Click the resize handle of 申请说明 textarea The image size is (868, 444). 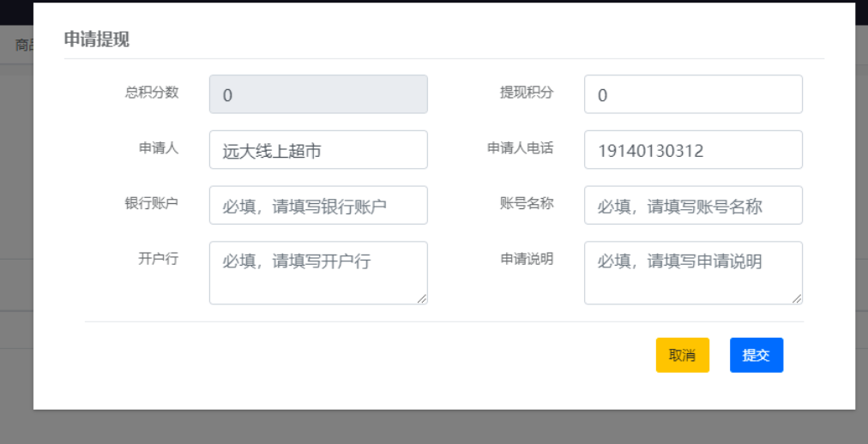[797, 298]
